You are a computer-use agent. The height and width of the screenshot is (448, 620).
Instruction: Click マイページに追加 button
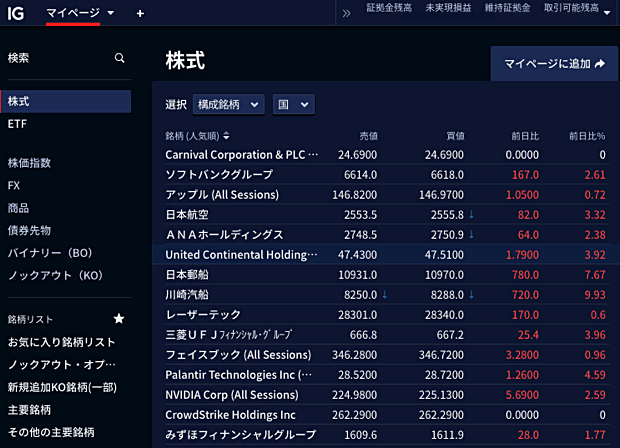554,64
